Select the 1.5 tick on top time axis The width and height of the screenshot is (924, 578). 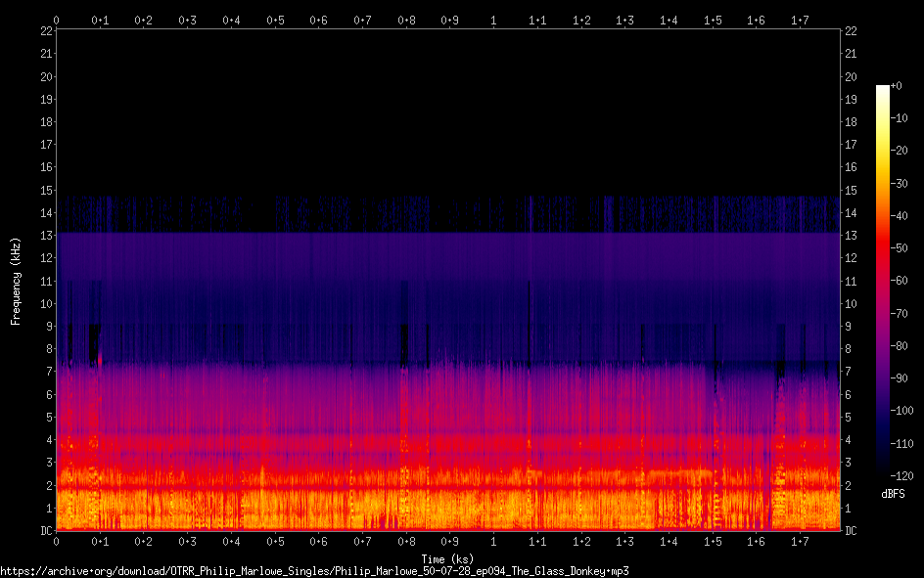(713, 20)
